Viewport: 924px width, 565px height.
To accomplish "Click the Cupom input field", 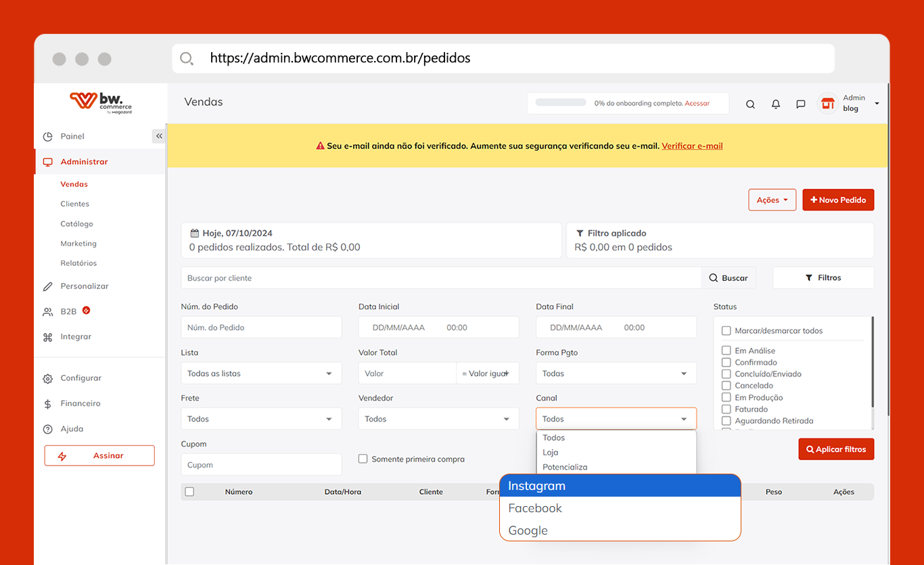I will point(261,465).
